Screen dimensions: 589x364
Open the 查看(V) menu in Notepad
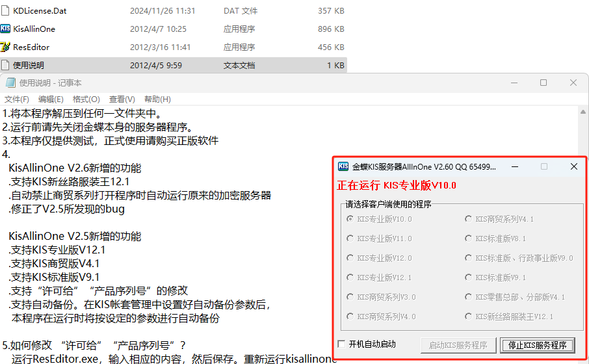(122, 99)
